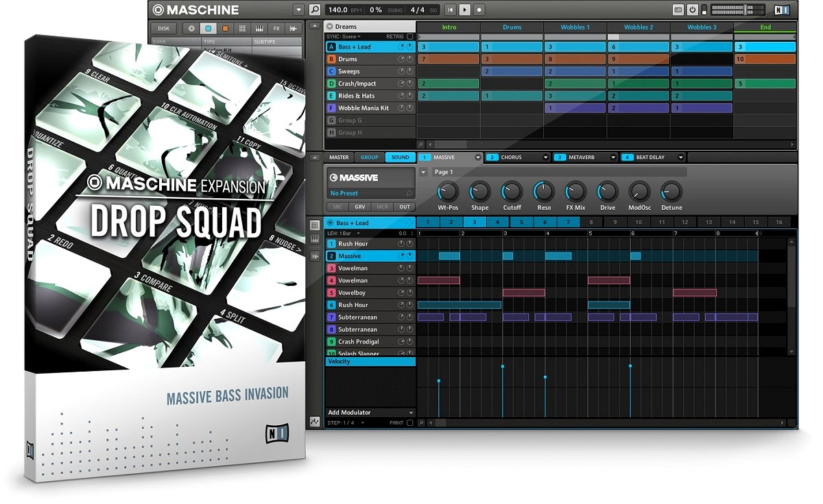Switch to the SOUND tab

pos(401,157)
